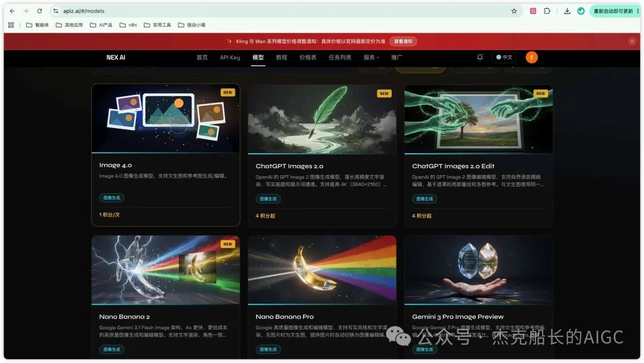644x363 pixels.
Task: Open the notification bell in NEX AI header
Action: tap(479, 57)
